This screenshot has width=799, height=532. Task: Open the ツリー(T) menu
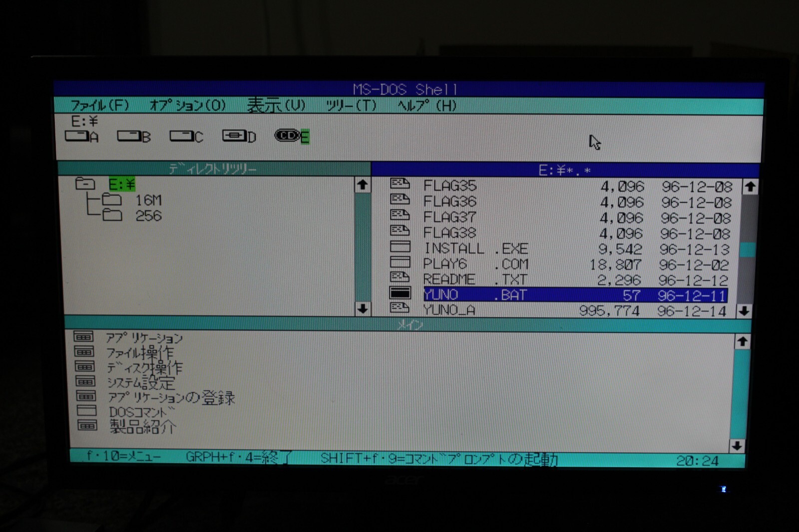[351, 106]
